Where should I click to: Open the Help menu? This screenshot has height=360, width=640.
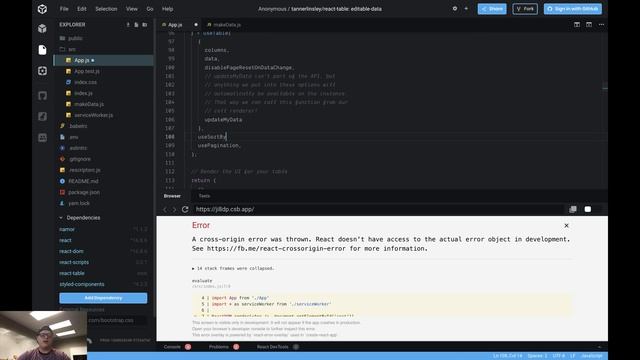167,9
